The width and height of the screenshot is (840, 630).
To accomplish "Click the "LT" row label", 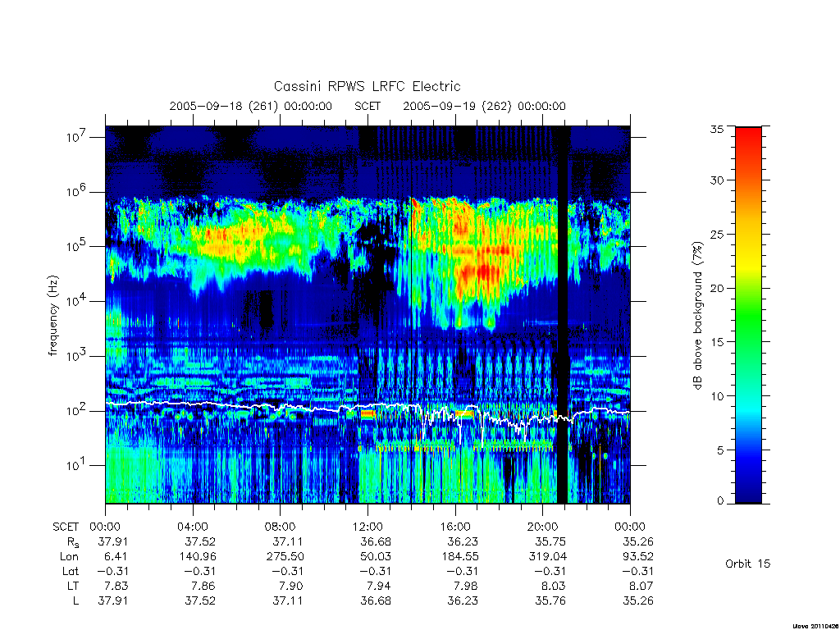I will [x=73, y=586].
